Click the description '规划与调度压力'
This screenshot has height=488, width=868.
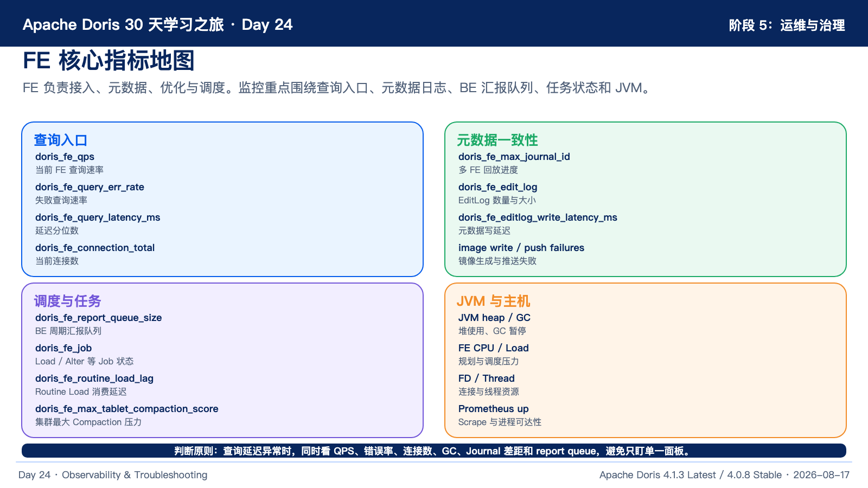[489, 362]
